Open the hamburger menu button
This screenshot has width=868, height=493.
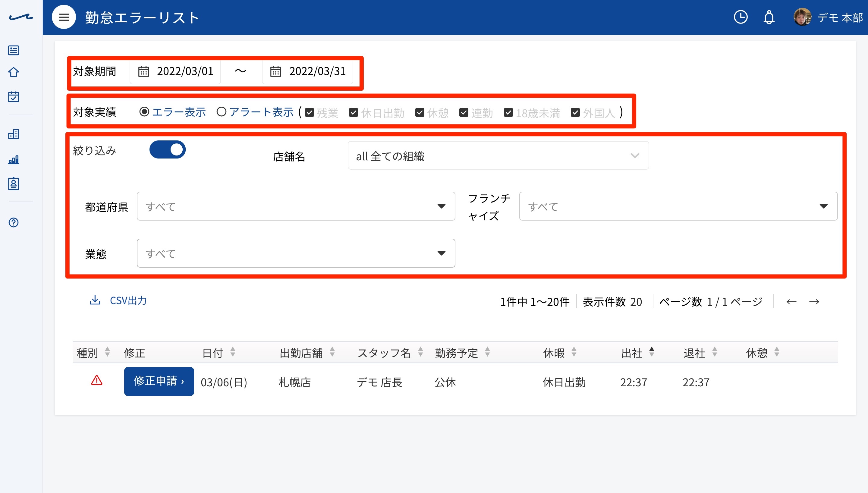click(x=64, y=17)
